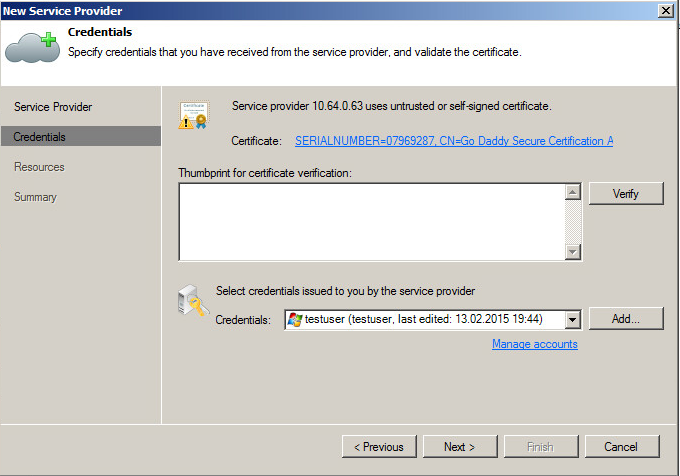Open the Manage accounts link
This screenshot has width=680, height=476.
535,344
